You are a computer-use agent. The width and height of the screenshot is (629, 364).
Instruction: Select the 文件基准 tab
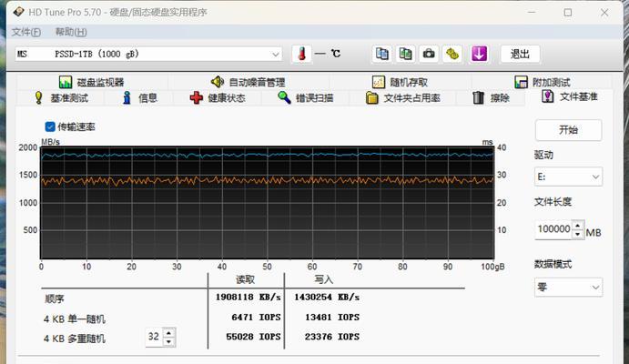(569, 96)
